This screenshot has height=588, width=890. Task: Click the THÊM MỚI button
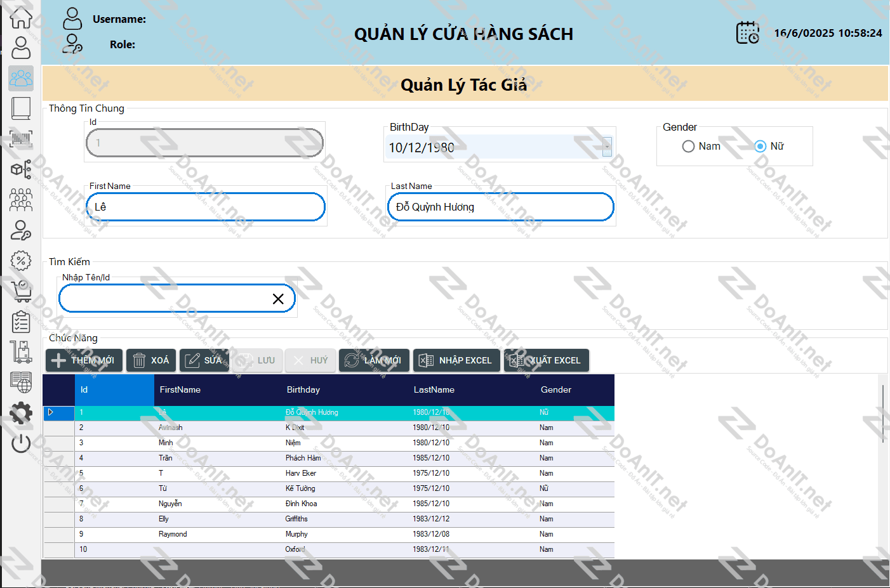(84, 360)
